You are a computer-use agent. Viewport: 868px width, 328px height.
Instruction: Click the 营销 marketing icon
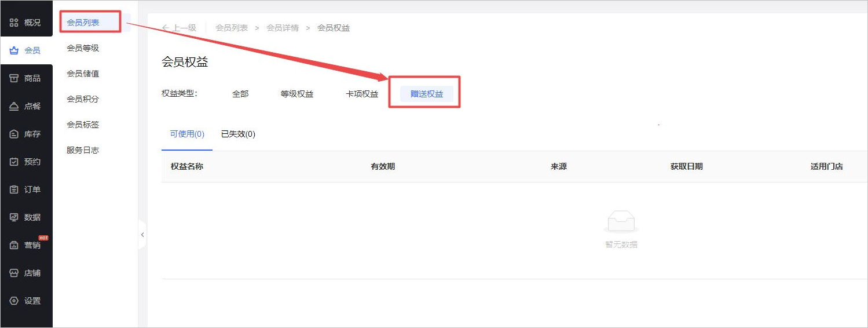pyautogui.click(x=14, y=245)
